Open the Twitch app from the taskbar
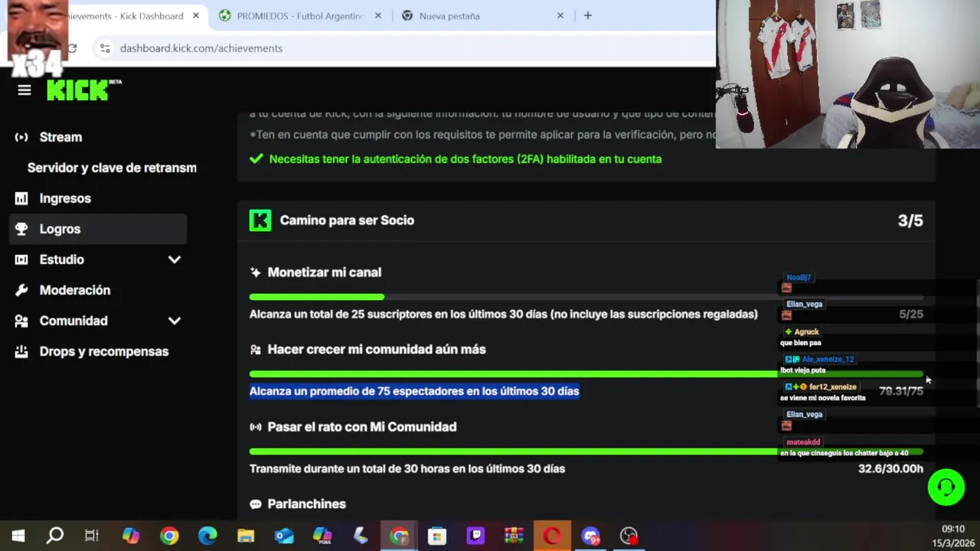Screen dimensions: 980x551 475,536
